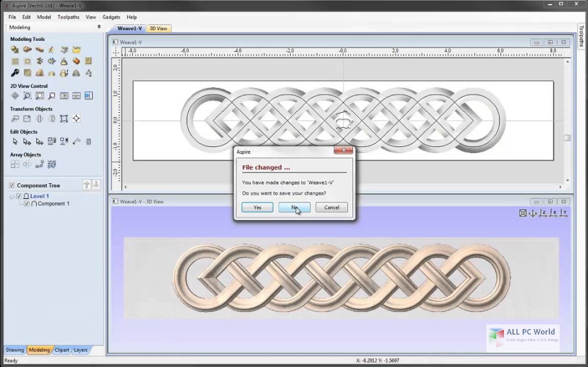Open the Copy Along Vectors tool
This screenshot has width=588, height=367.
tap(39, 164)
